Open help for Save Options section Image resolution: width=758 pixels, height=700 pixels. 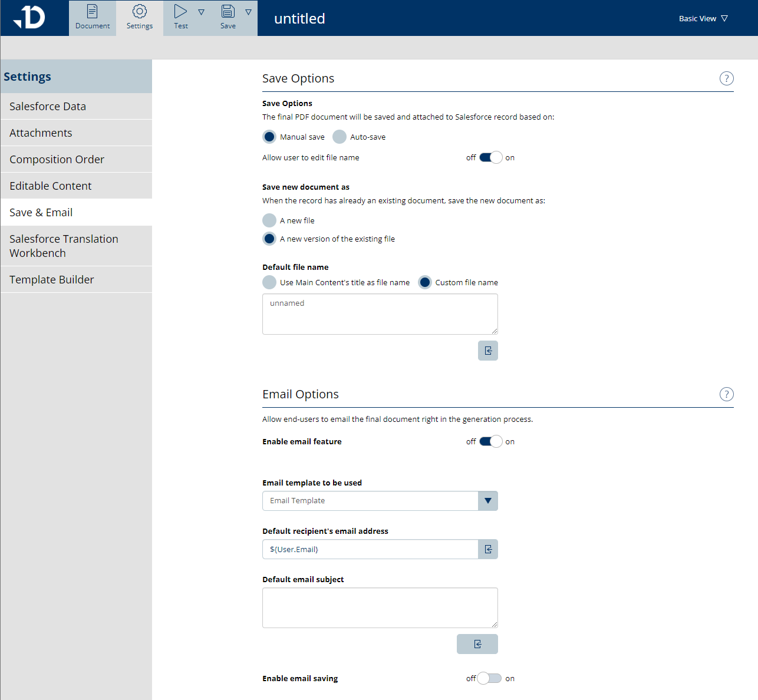[726, 78]
